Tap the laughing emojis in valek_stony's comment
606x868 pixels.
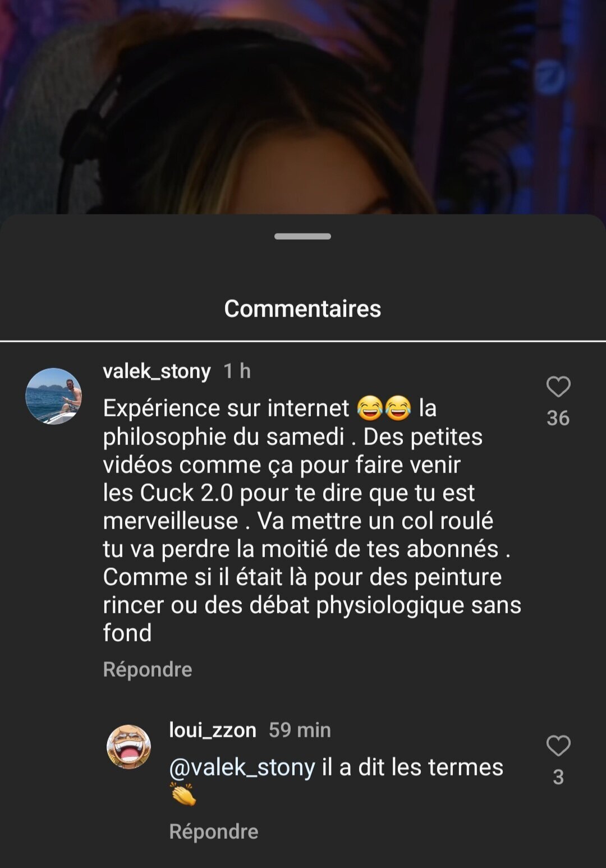click(384, 408)
